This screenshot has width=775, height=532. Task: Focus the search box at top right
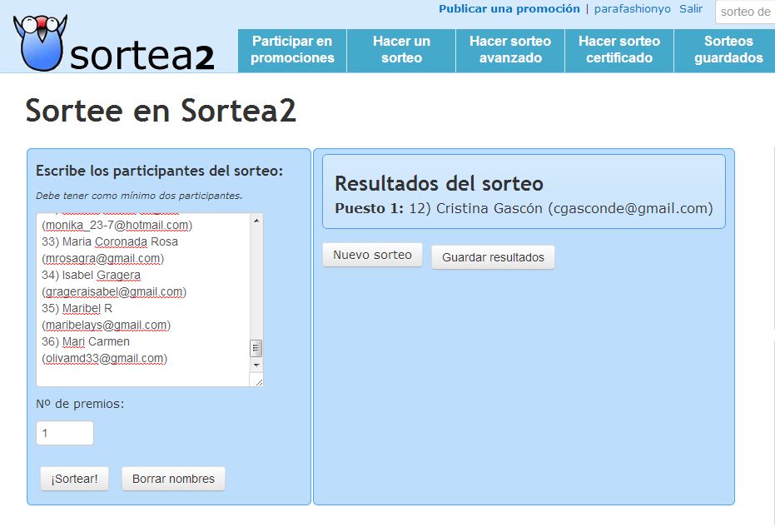[x=745, y=12]
